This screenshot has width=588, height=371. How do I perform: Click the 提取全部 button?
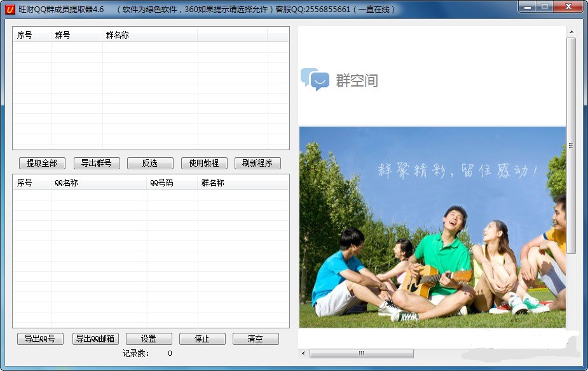42,163
